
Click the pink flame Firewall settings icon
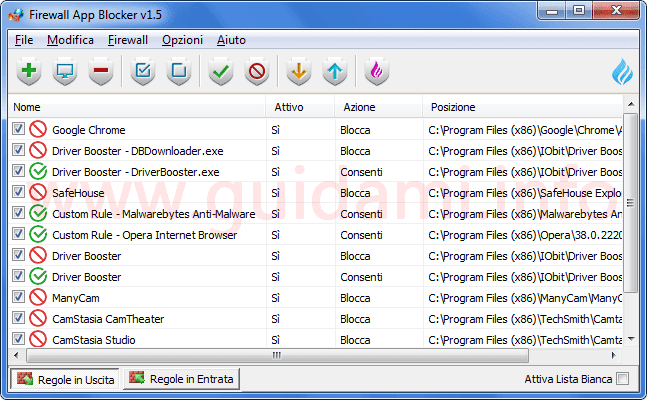[377, 71]
